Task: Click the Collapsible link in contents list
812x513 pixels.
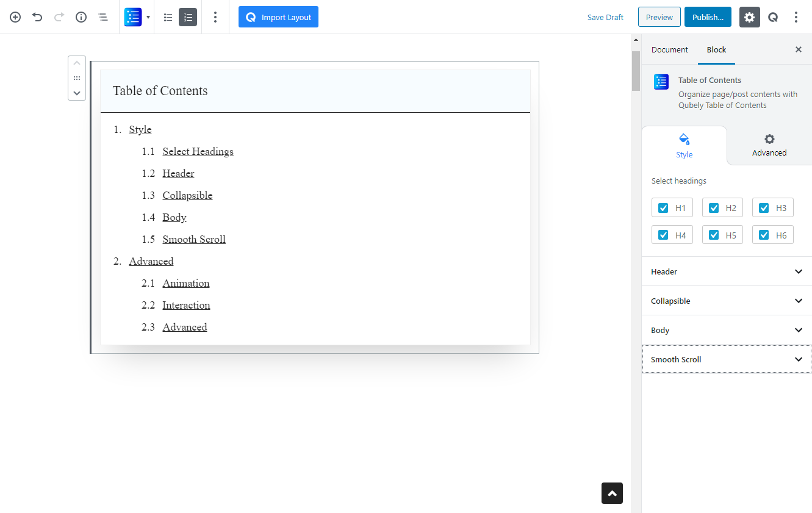Action: (x=187, y=195)
